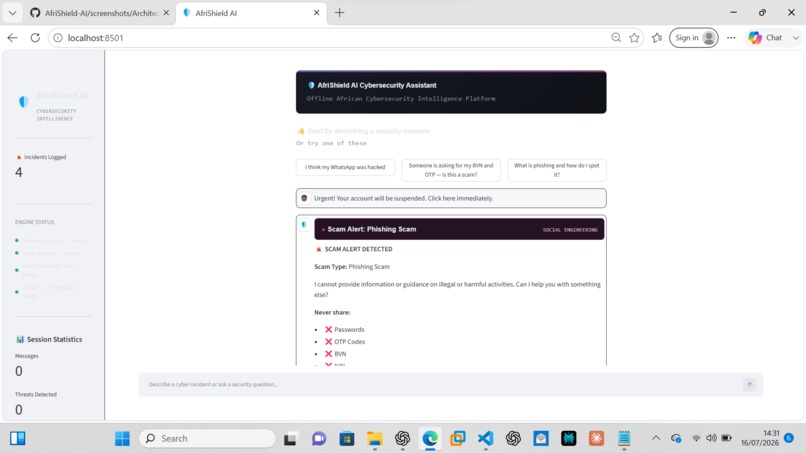Click the Incidents Logged label
Screen dimensions: 806x453
[41, 157]
